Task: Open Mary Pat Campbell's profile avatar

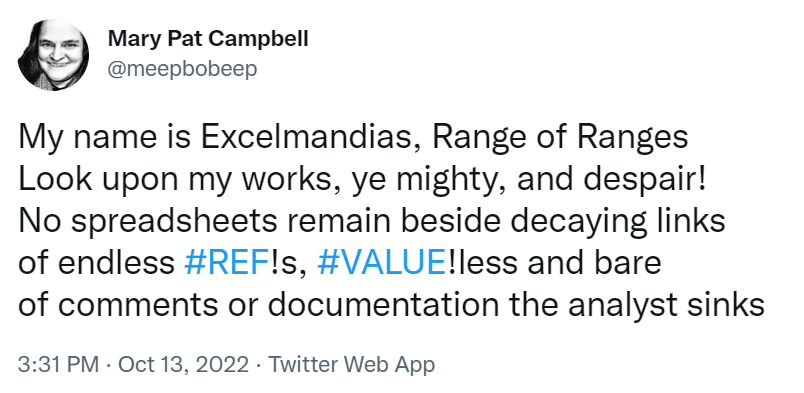Action: (x=53, y=55)
